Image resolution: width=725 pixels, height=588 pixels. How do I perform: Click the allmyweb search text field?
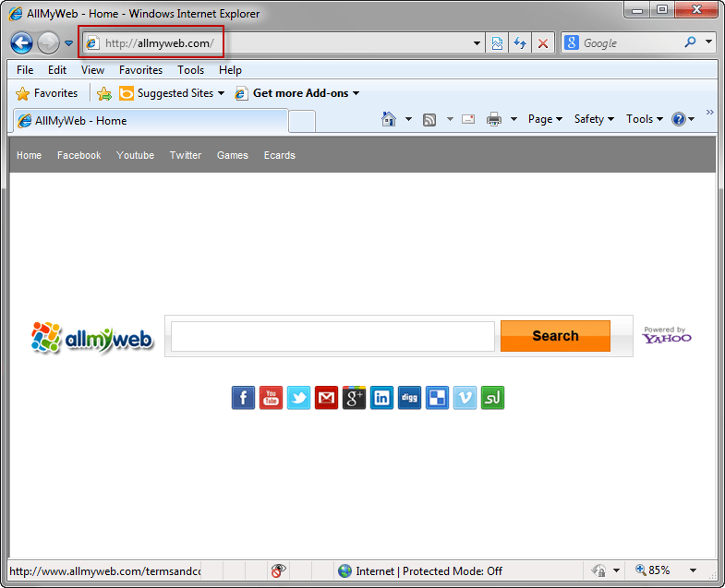click(x=332, y=336)
